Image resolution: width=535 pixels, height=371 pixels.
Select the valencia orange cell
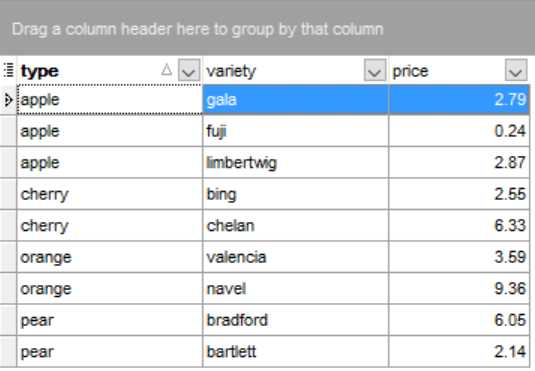(x=295, y=257)
